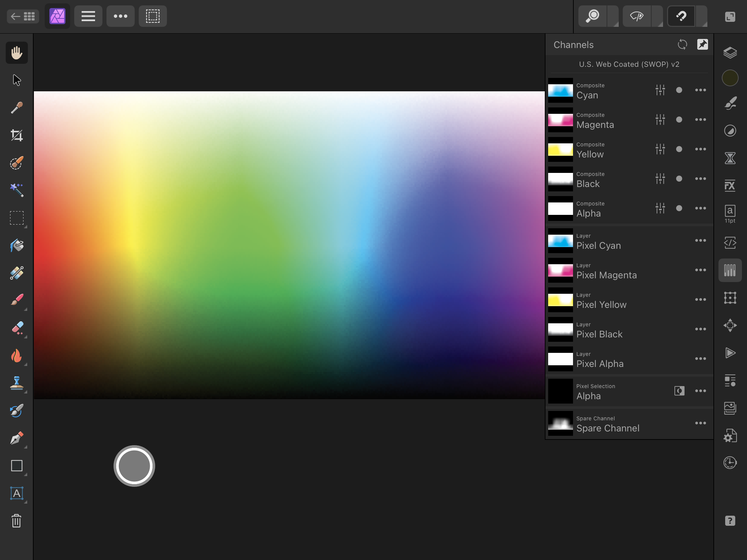The width and height of the screenshot is (747, 560).
Task: Toggle visibility of Composite Cyan channel
Action: (679, 90)
